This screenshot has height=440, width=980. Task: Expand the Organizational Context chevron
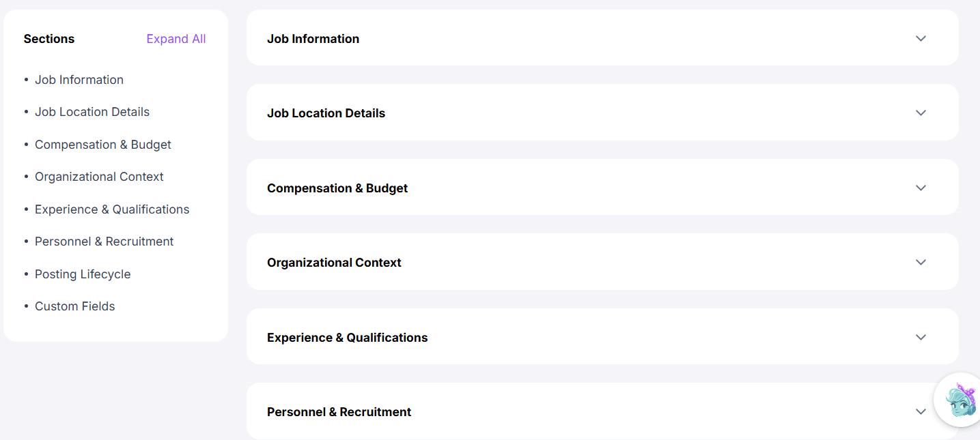click(x=921, y=262)
